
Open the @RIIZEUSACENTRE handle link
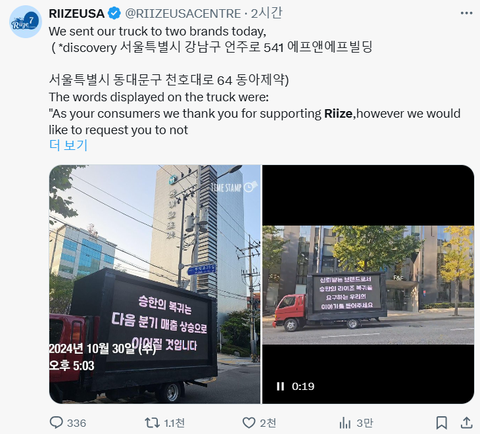pos(183,14)
